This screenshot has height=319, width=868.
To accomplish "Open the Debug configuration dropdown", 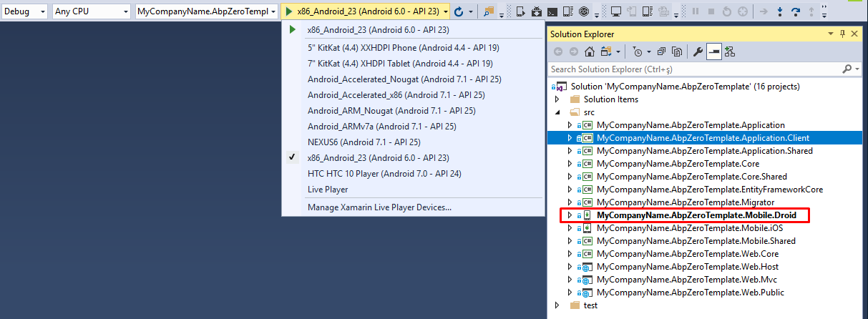I will (x=25, y=12).
